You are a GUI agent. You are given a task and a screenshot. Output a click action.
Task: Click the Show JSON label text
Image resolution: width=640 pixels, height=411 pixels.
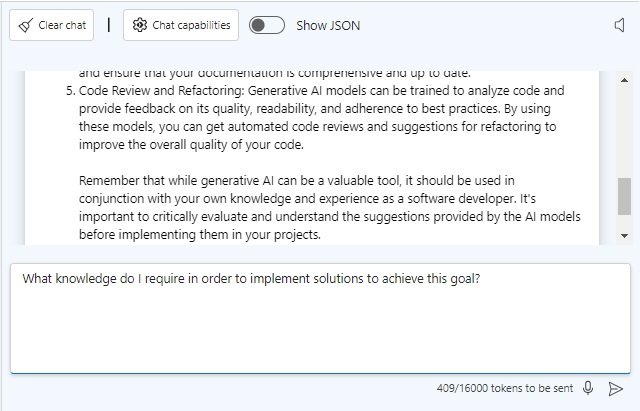pos(328,26)
